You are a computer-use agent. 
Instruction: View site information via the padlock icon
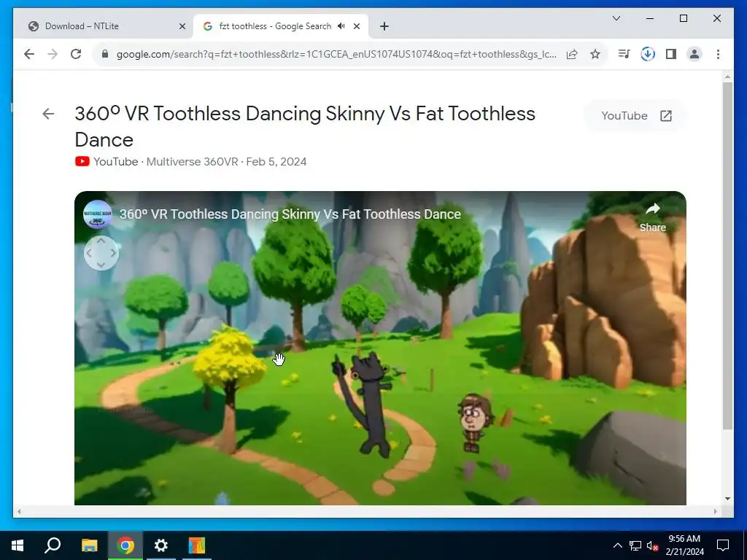tap(105, 54)
